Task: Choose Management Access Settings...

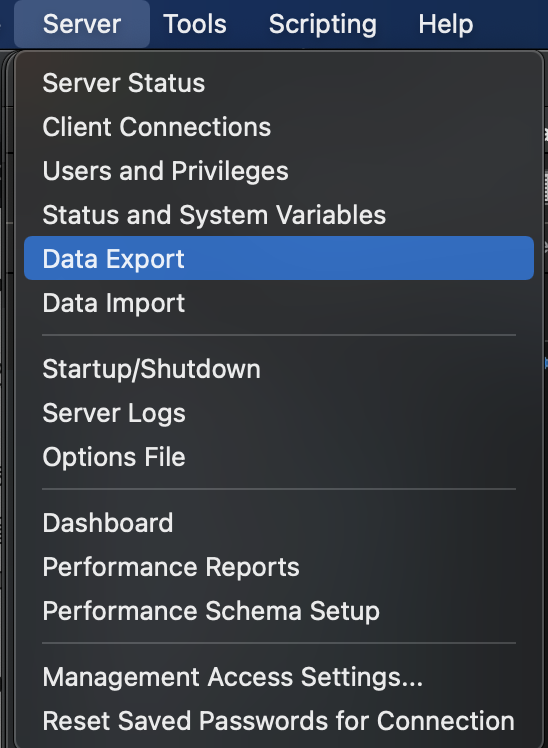Action: pyautogui.click(x=279, y=677)
